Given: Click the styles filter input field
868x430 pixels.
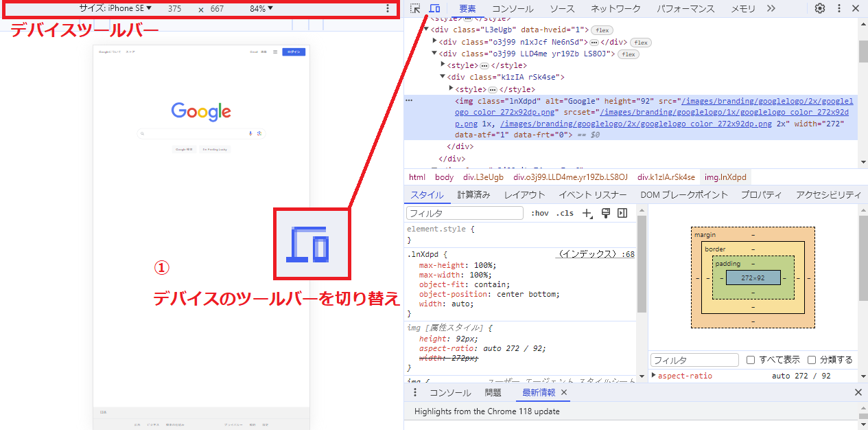Looking at the screenshot, I should point(463,213).
